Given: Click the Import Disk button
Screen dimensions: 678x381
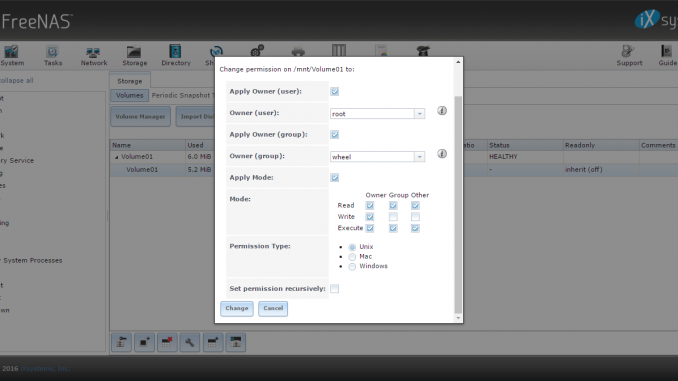Looking at the screenshot, I should (196, 116).
